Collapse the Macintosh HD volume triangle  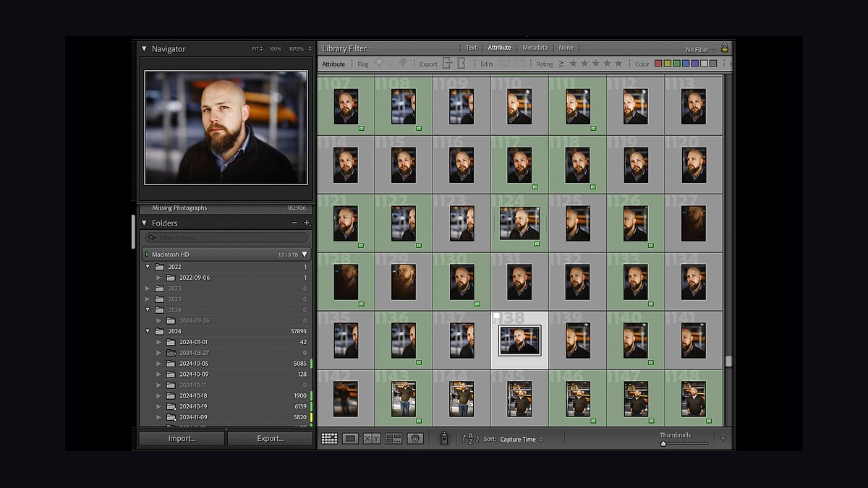tap(305, 254)
